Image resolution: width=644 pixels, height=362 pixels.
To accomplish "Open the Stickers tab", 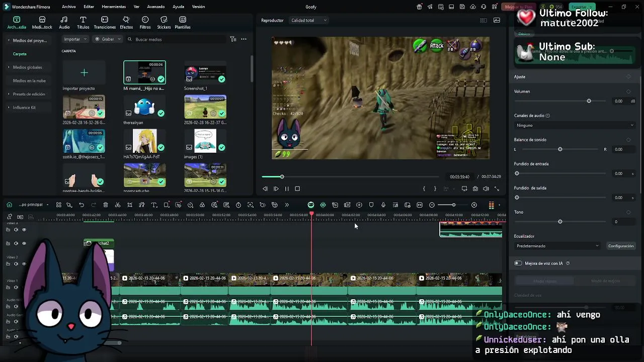I will click(164, 23).
